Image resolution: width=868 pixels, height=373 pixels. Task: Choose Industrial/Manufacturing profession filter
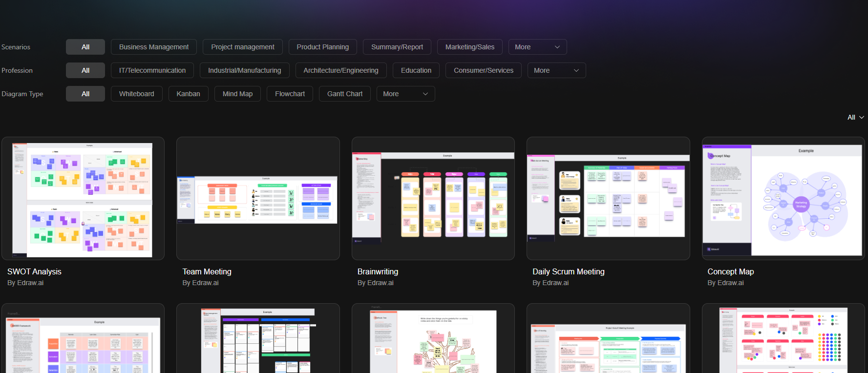(245, 70)
